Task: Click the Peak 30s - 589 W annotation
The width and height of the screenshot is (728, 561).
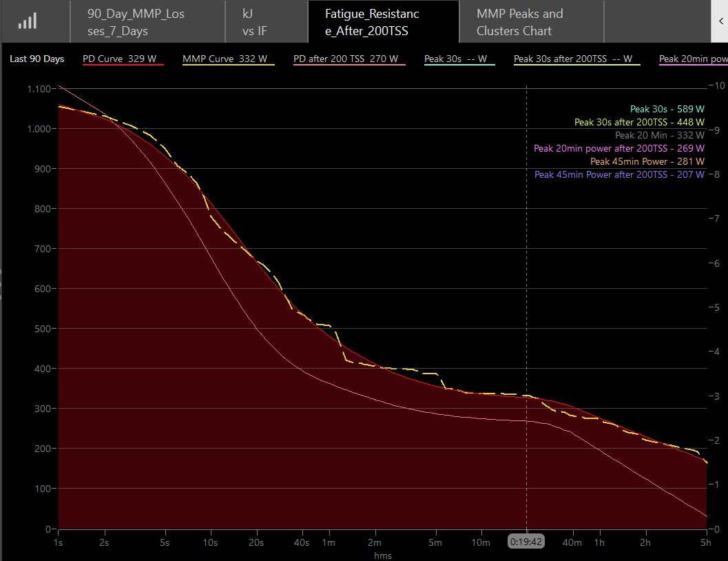Action: (x=667, y=109)
